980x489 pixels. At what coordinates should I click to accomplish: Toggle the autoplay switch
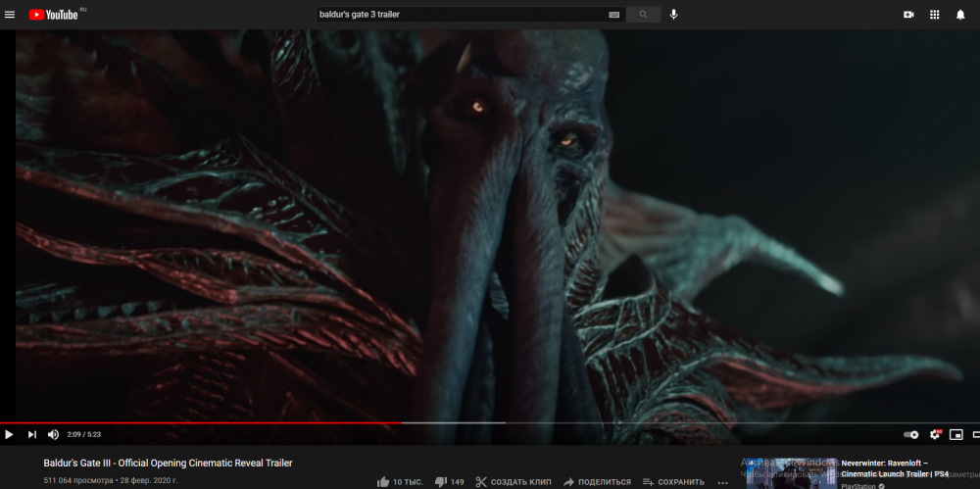[911, 434]
